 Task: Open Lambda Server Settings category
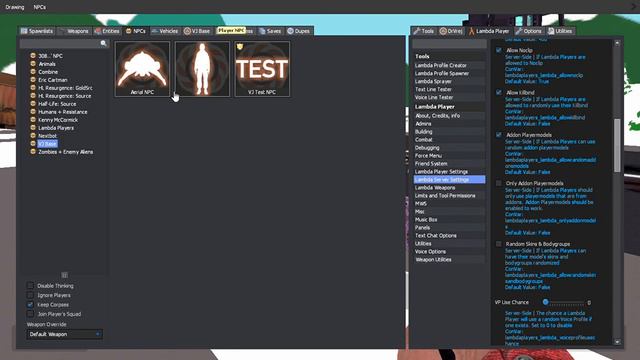[449, 180]
